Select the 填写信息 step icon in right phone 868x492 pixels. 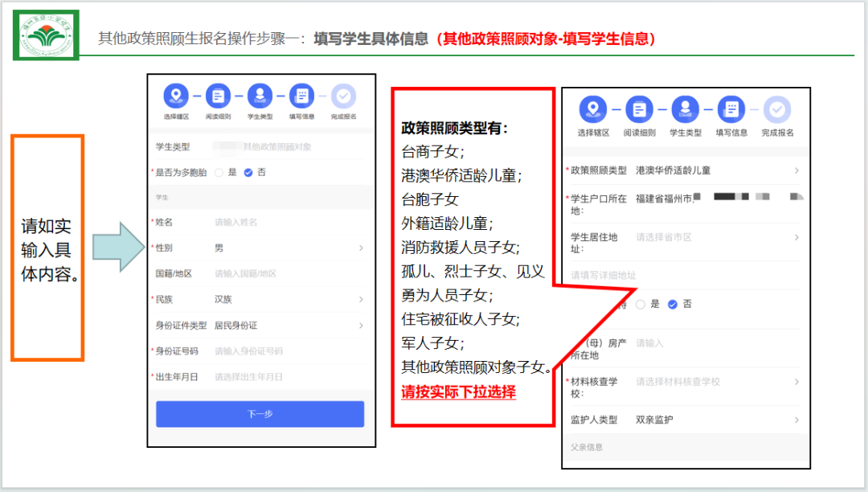731,109
